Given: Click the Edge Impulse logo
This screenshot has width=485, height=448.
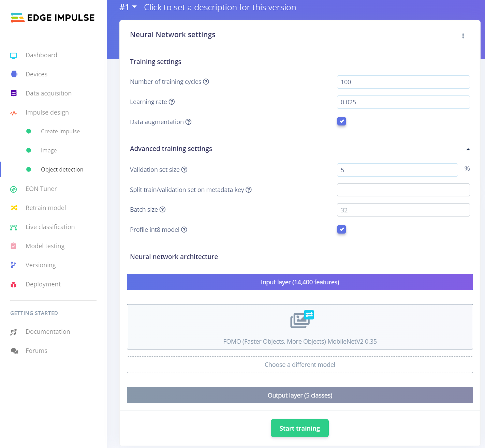Looking at the screenshot, I should coord(53,18).
